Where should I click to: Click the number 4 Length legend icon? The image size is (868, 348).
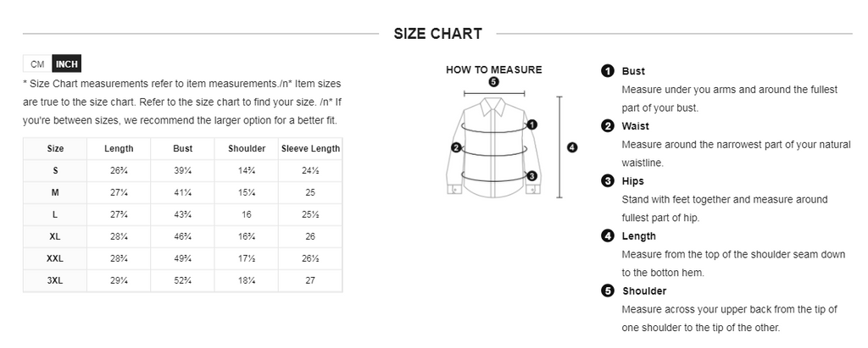point(607,235)
